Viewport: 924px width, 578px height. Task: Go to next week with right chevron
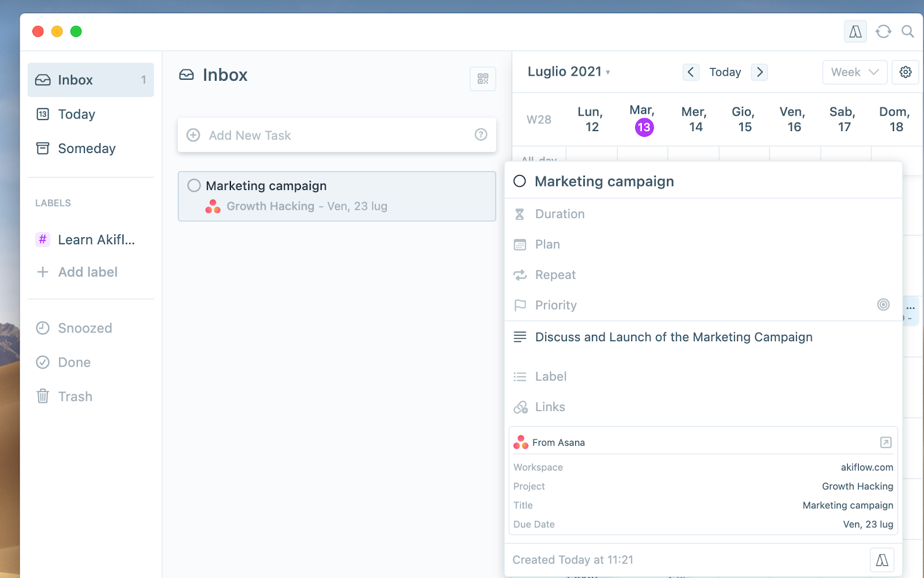(759, 72)
